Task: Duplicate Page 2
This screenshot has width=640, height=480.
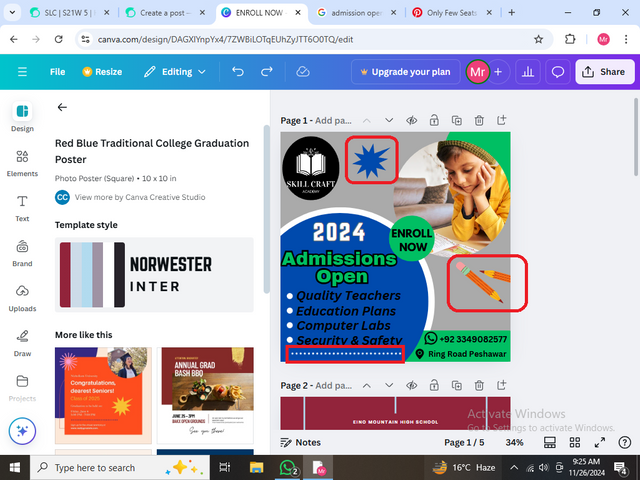Action: 456,385
